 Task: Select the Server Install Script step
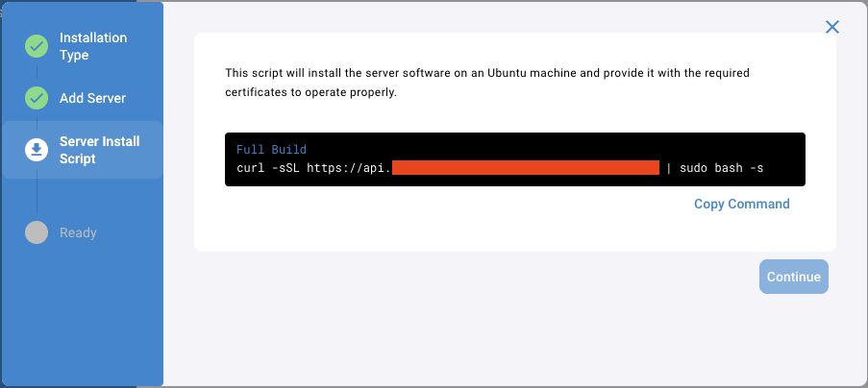click(83, 150)
